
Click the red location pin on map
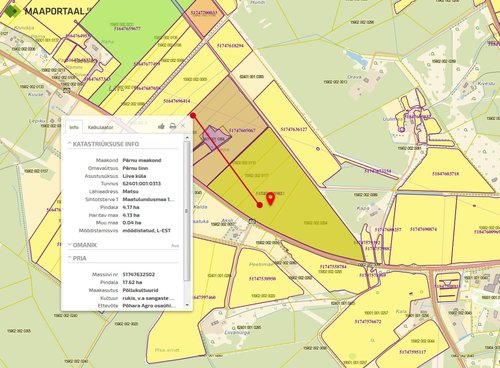270,199
